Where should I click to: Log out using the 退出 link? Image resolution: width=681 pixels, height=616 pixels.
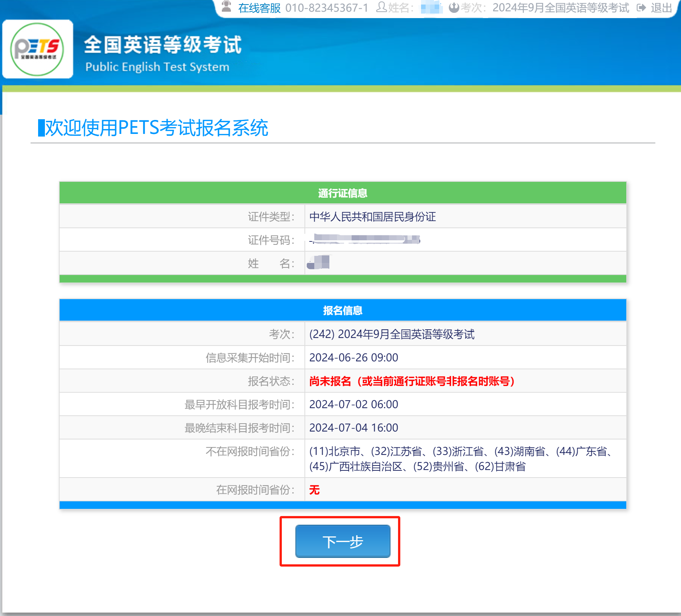pyautogui.click(x=661, y=8)
